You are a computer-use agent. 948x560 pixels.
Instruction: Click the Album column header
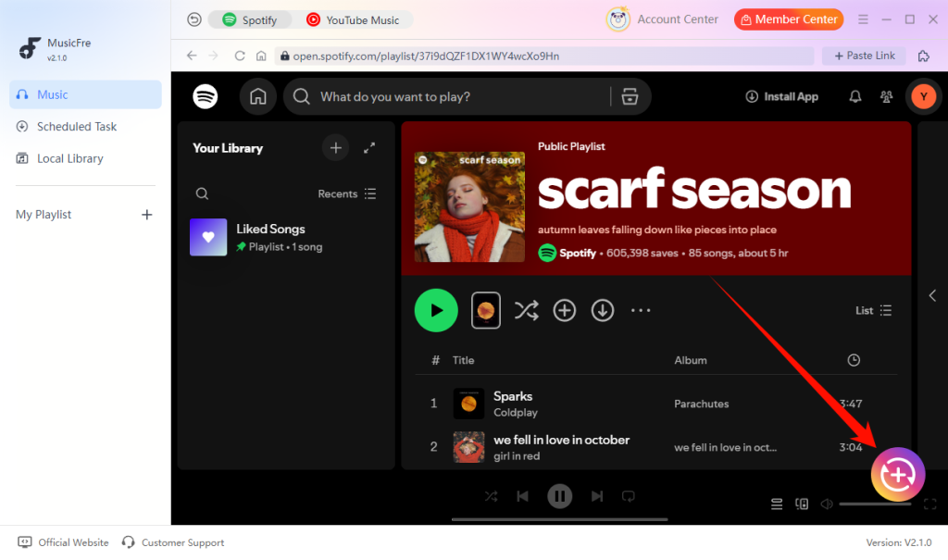tap(691, 360)
